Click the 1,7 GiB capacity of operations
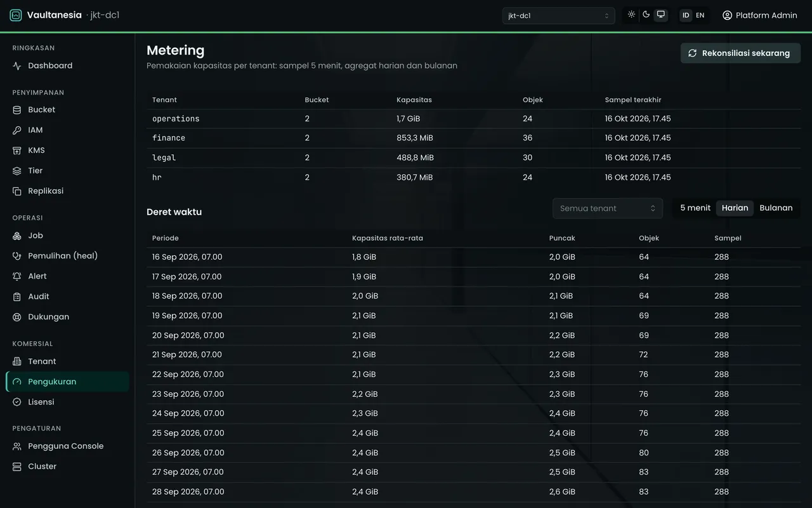The image size is (812, 508). point(408,119)
